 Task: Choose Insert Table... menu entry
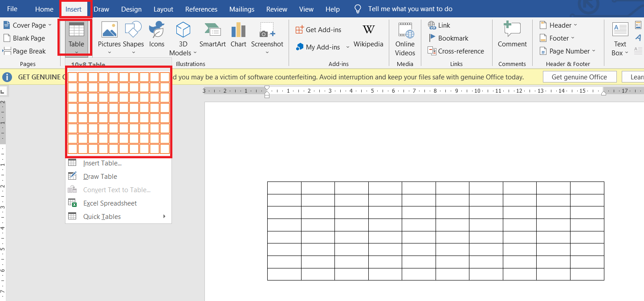118,163
